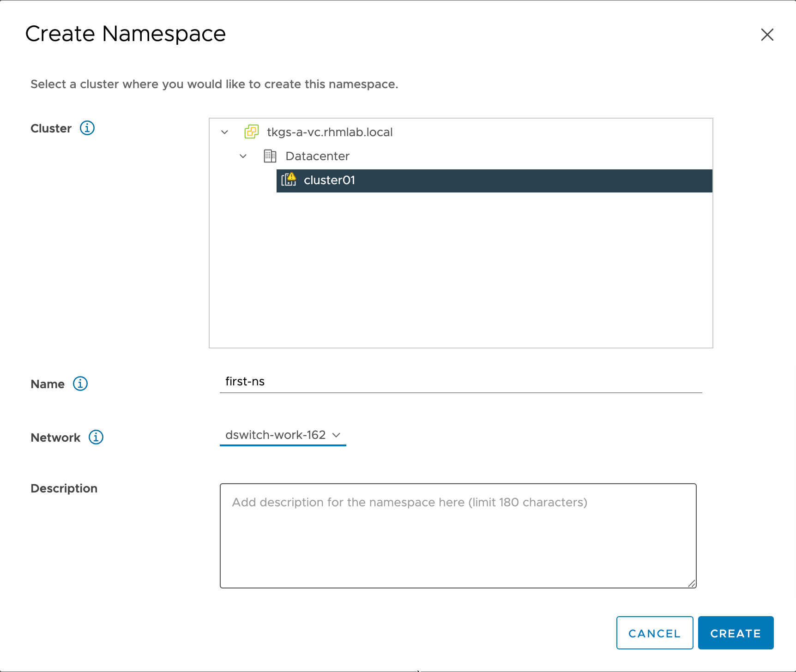Click the Name info icon
The height and width of the screenshot is (672, 796).
(80, 384)
